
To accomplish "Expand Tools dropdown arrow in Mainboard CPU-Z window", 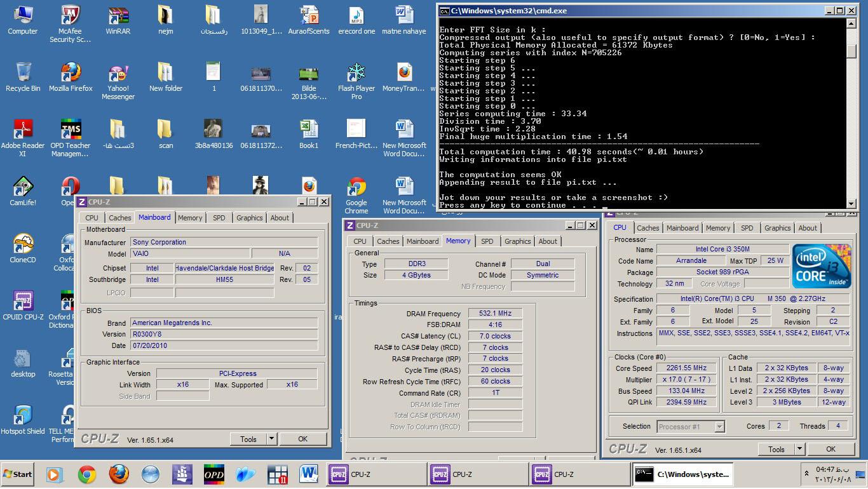I will tap(271, 439).
